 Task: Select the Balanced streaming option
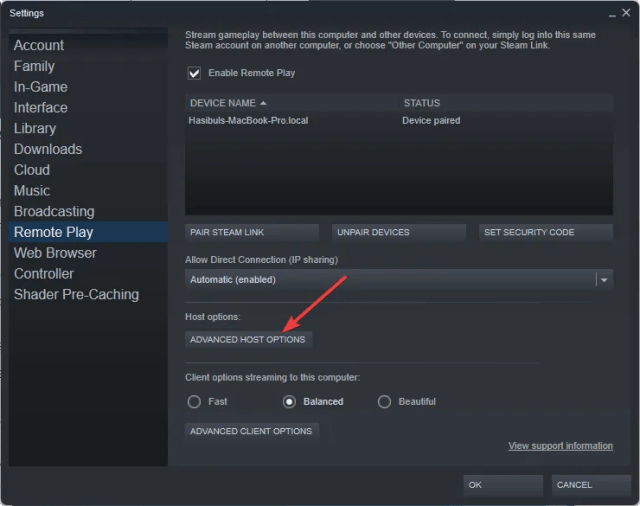coord(289,402)
